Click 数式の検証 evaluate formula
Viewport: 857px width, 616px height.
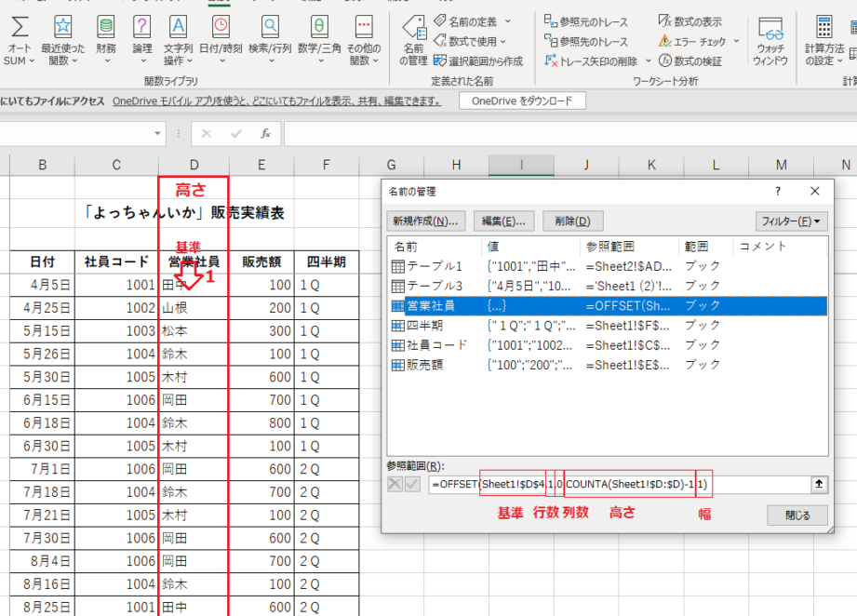pos(690,61)
